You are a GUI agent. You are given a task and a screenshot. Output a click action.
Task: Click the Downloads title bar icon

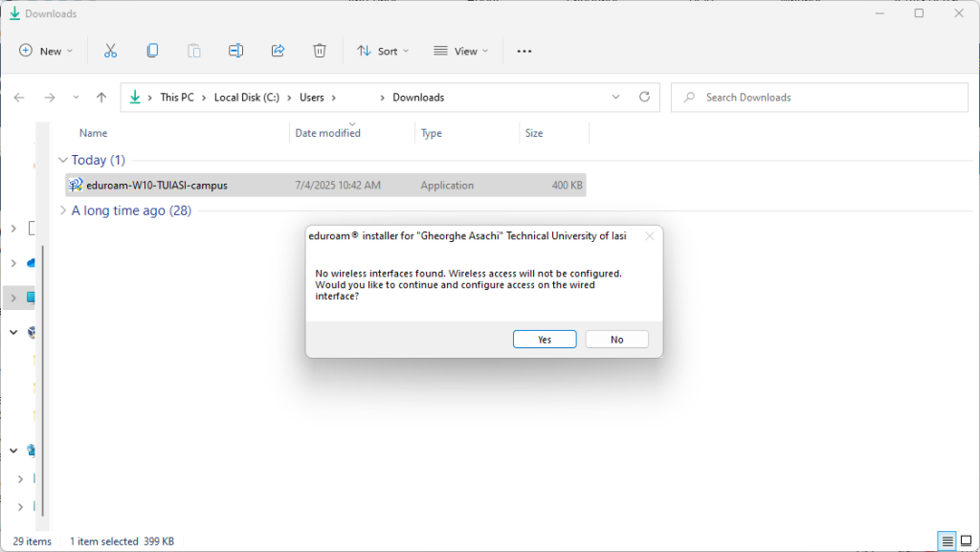[x=14, y=13]
